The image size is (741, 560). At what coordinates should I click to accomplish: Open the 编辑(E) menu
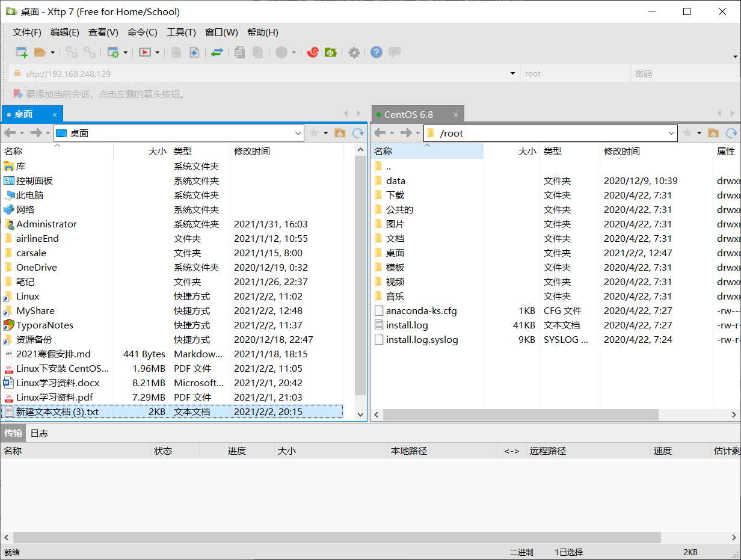pyautogui.click(x=65, y=32)
